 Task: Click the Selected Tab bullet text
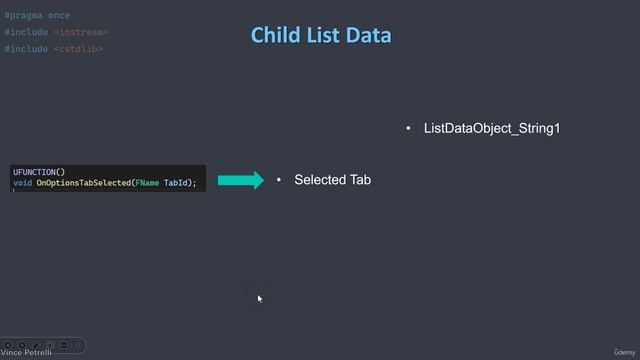[333, 180]
